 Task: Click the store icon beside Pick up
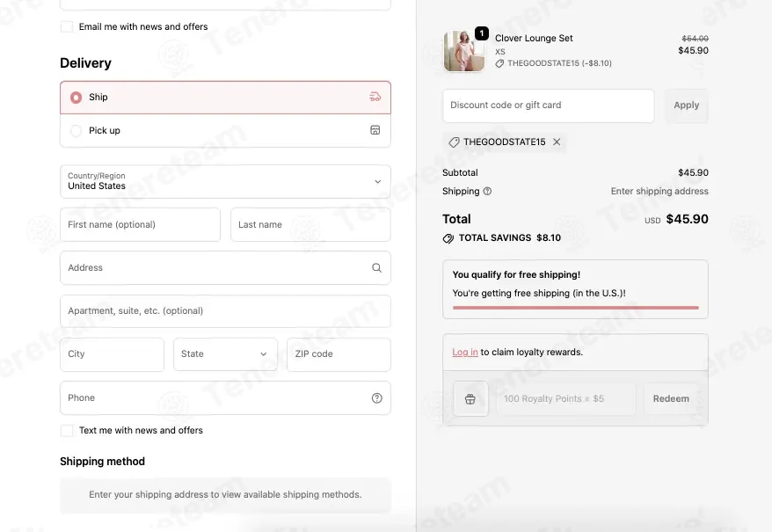click(375, 130)
